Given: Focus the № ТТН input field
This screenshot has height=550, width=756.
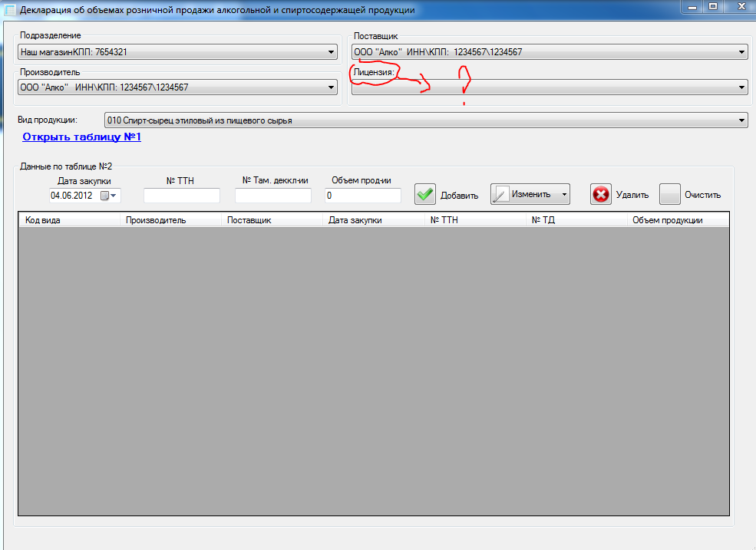Looking at the screenshot, I should click(x=182, y=196).
